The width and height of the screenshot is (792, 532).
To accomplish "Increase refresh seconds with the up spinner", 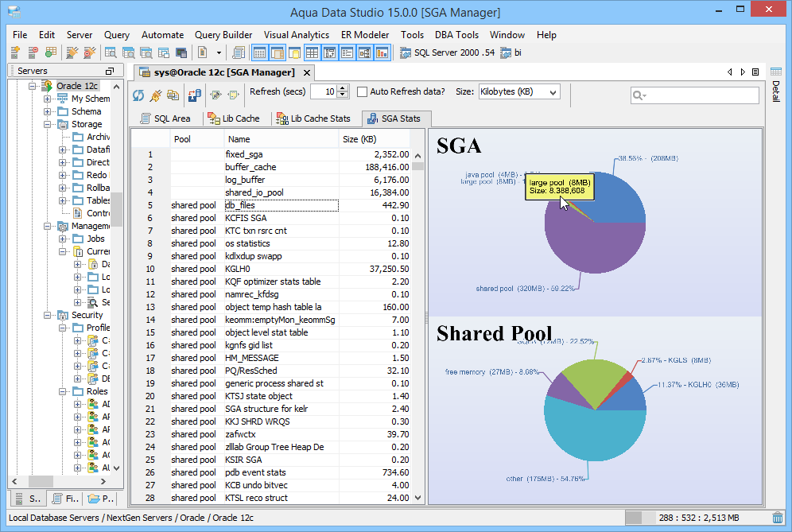I will pyautogui.click(x=343, y=88).
